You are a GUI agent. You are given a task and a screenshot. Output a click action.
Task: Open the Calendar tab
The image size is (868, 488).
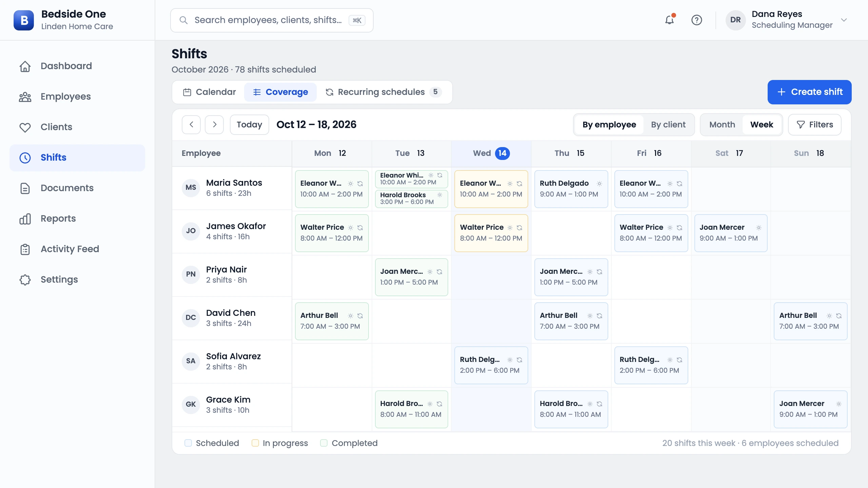[x=209, y=92]
